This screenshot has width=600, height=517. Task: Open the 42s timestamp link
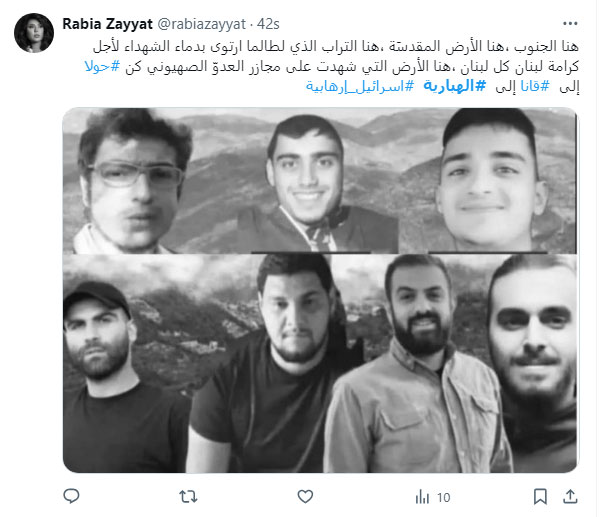268,24
